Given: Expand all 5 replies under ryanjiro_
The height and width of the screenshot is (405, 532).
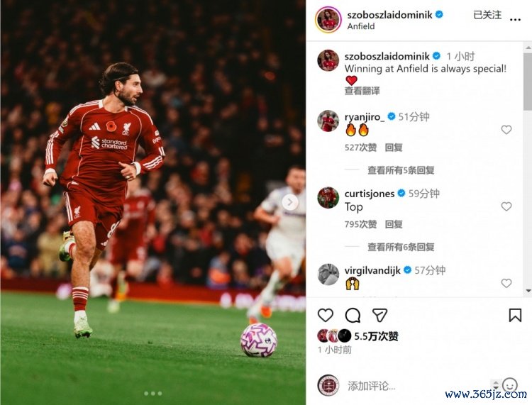Looking at the screenshot, I should point(401,170).
